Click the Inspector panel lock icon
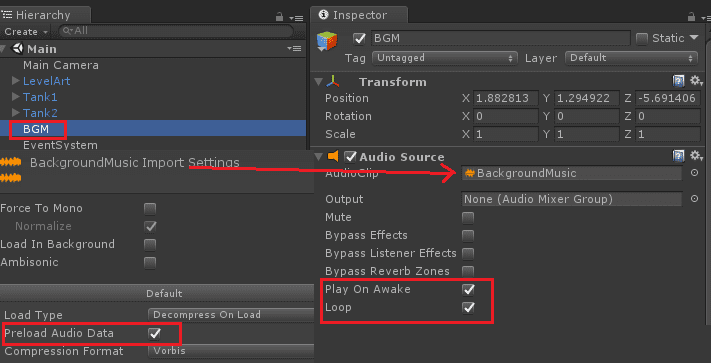 pos(691,17)
